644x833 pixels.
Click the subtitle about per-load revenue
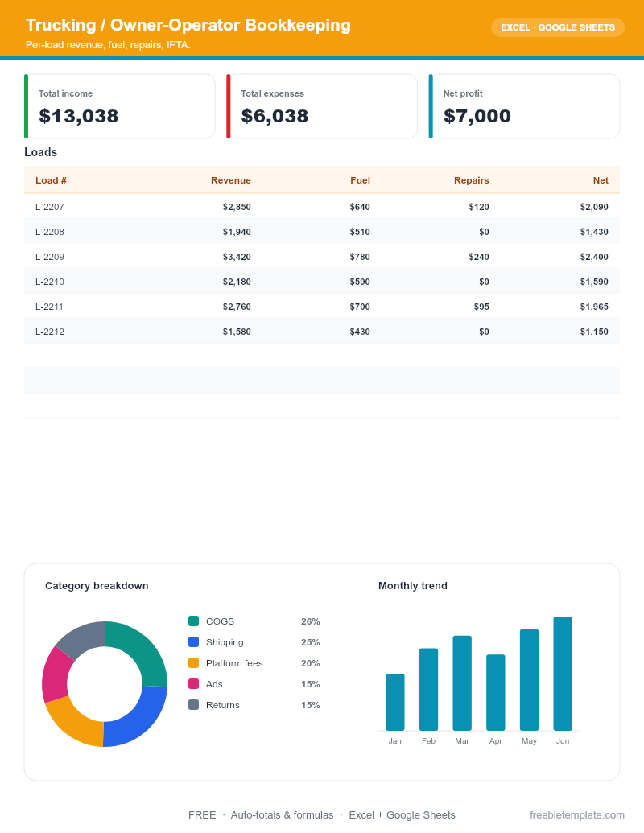coord(108,45)
